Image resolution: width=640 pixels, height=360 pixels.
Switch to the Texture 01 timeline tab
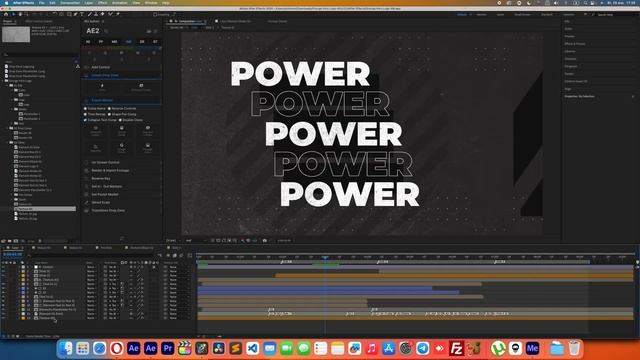(44, 248)
